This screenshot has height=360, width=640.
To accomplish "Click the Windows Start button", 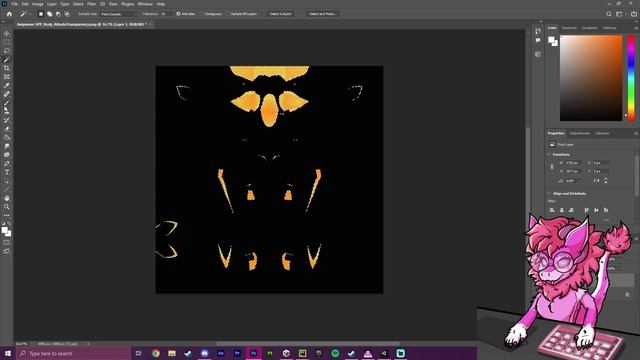I will click(x=8, y=353).
